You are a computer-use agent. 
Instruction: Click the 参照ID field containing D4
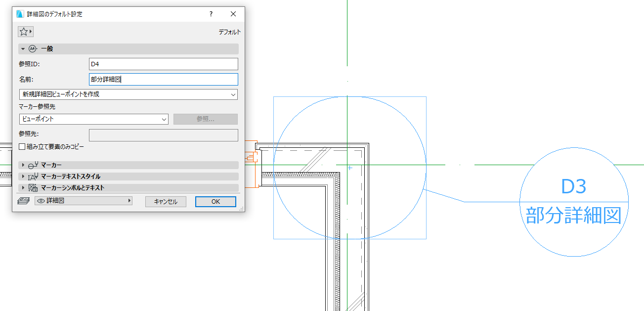164,64
